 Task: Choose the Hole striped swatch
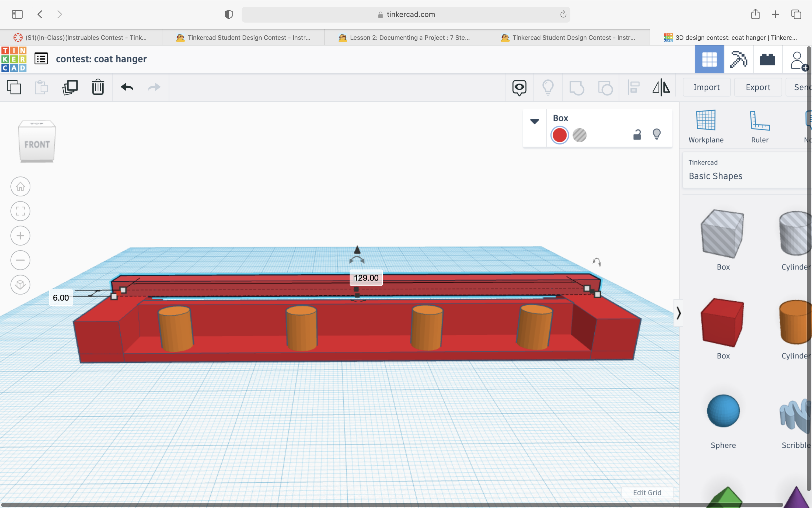[x=579, y=135]
